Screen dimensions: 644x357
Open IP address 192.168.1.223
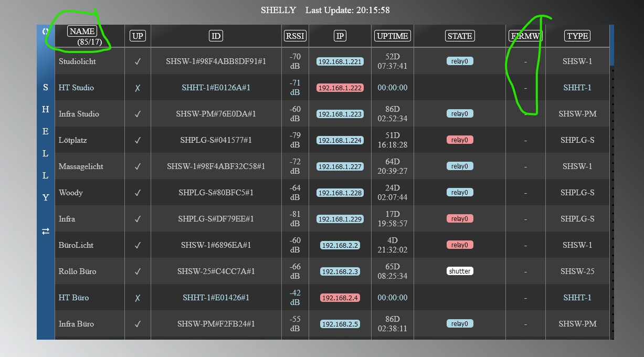point(340,114)
